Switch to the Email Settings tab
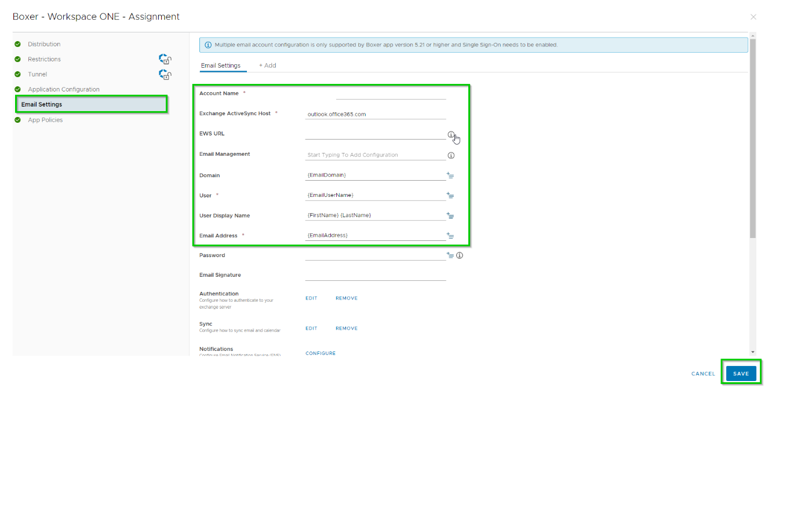812x505 pixels. click(x=222, y=65)
